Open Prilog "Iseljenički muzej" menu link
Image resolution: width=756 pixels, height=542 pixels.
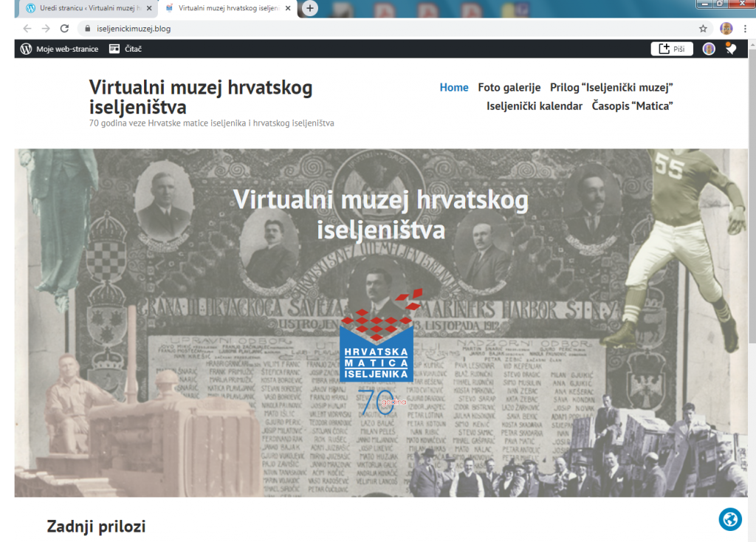click(x=611, y=87)
